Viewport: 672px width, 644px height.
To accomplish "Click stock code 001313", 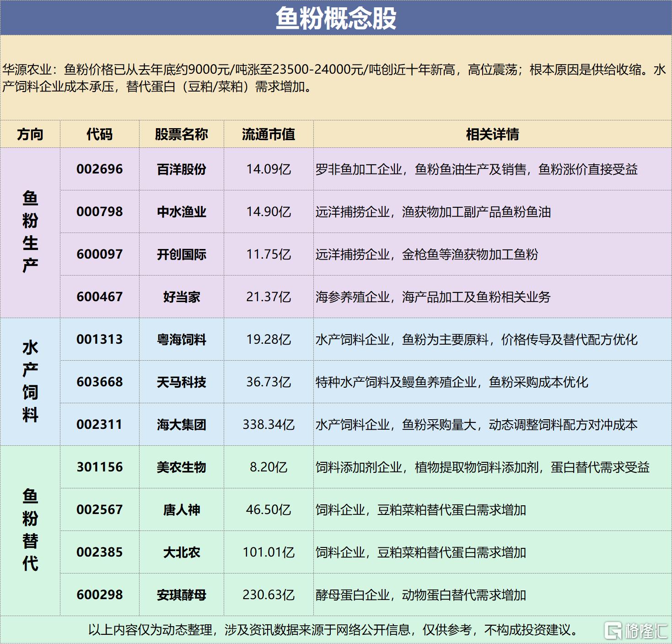I will [100, 340].
